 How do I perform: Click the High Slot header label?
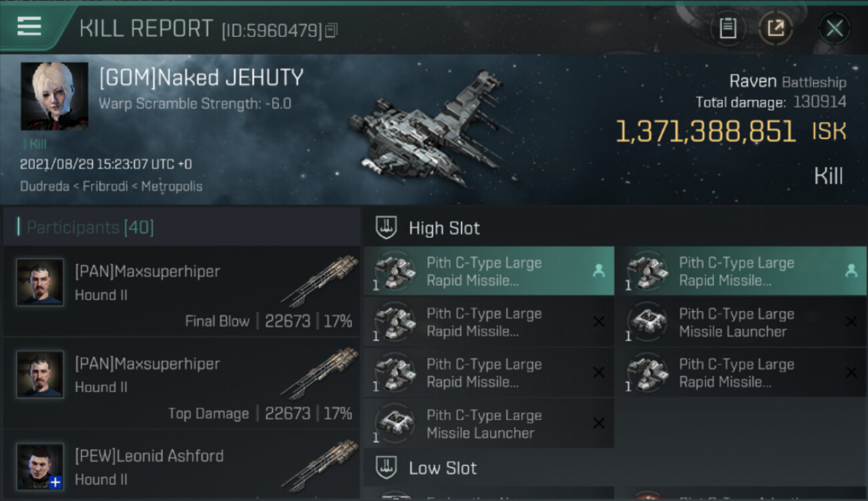[444, 228]
